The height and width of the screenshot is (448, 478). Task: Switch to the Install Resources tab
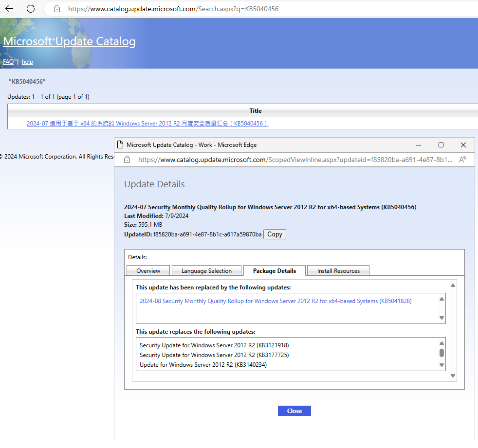(x=338, y=271)
